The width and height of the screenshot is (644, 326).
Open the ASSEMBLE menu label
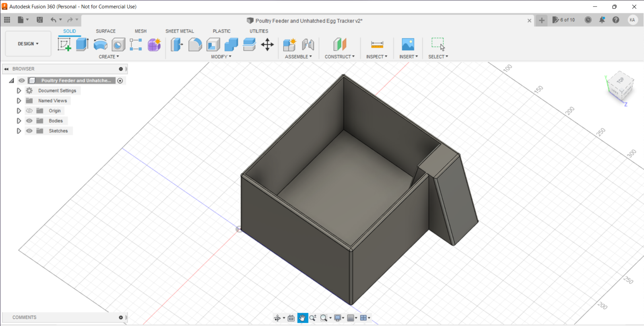[x=298, y=57]
